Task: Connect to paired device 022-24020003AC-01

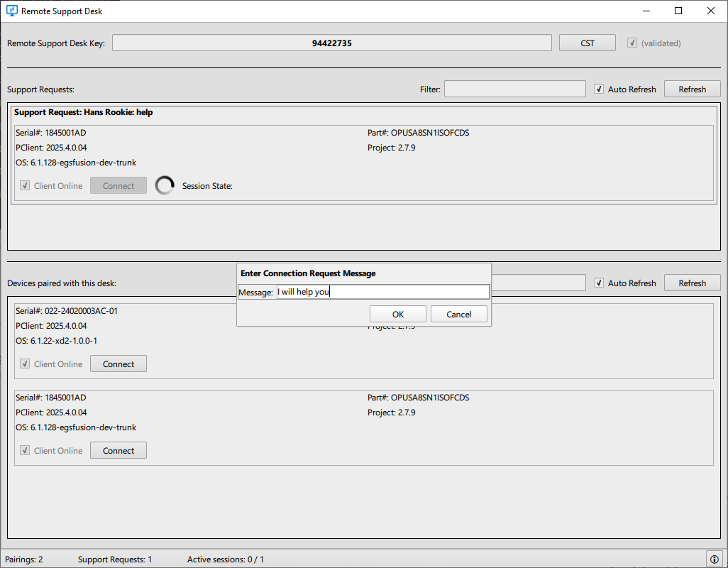Action: tap(118, 364)
